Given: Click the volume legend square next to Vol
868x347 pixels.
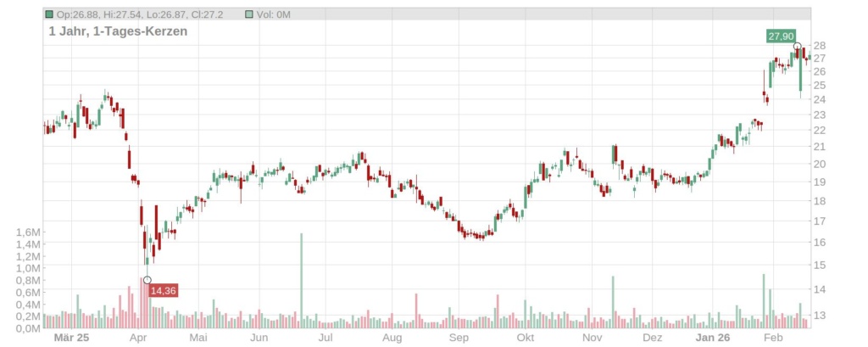Looking at the screenshot, I should coord(248,14).
